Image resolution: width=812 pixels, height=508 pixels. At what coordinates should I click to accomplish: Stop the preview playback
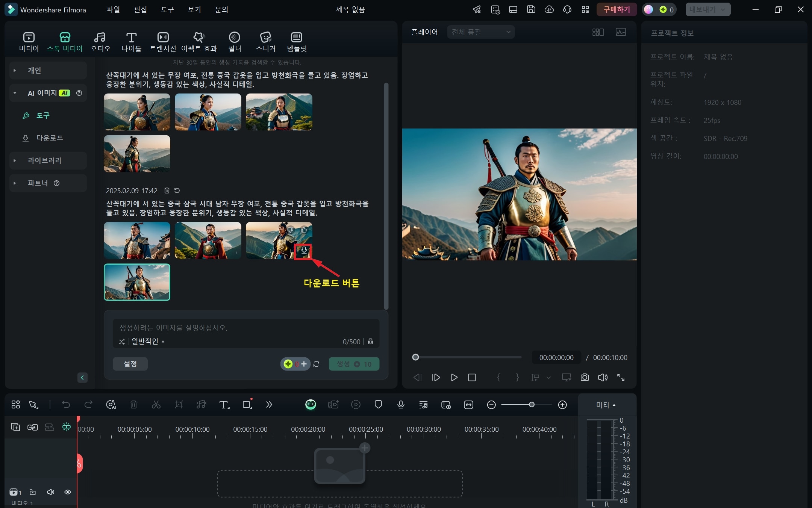pos(472,378)
